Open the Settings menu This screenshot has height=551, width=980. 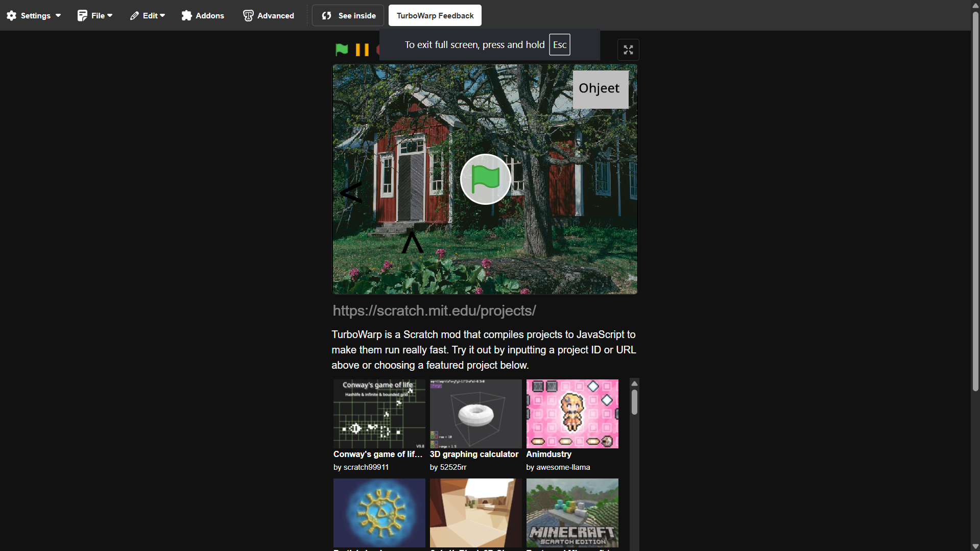point(34,15)
